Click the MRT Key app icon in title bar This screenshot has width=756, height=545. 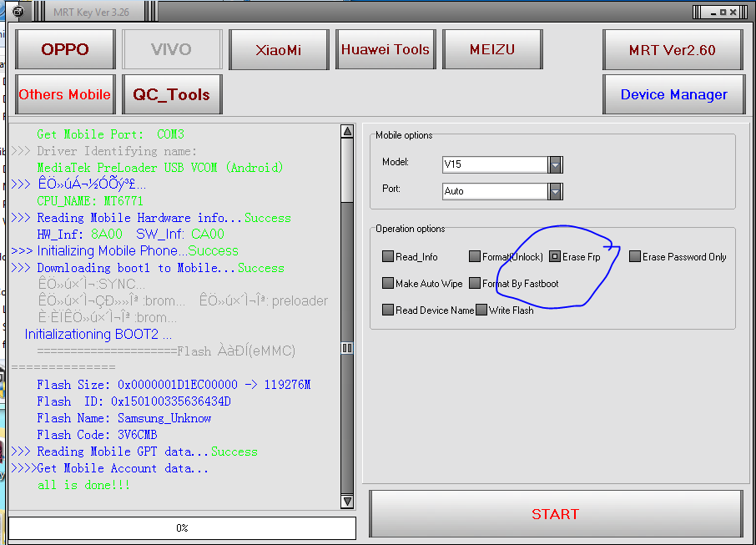[x=18, y=11]
